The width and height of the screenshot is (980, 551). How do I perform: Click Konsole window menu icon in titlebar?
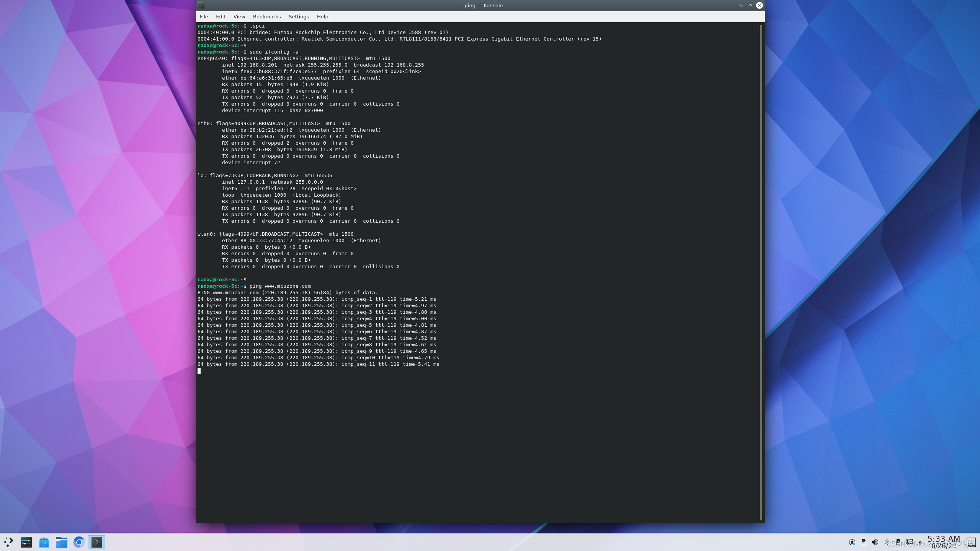click(x=201, y=5)
